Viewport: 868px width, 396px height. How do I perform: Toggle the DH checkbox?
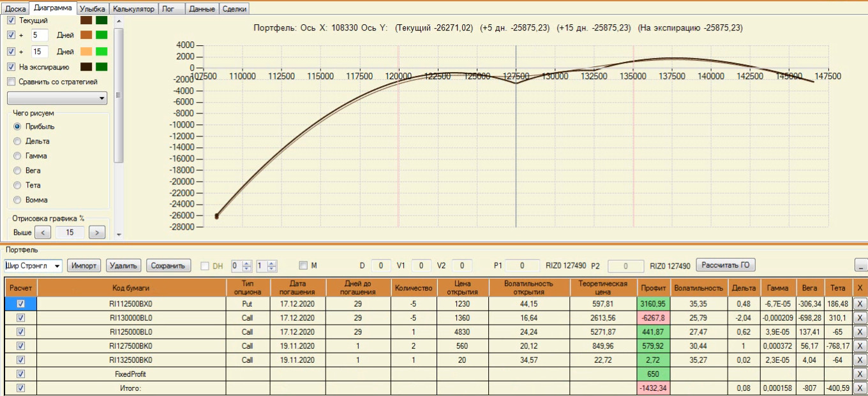click(x=205, y=265)
